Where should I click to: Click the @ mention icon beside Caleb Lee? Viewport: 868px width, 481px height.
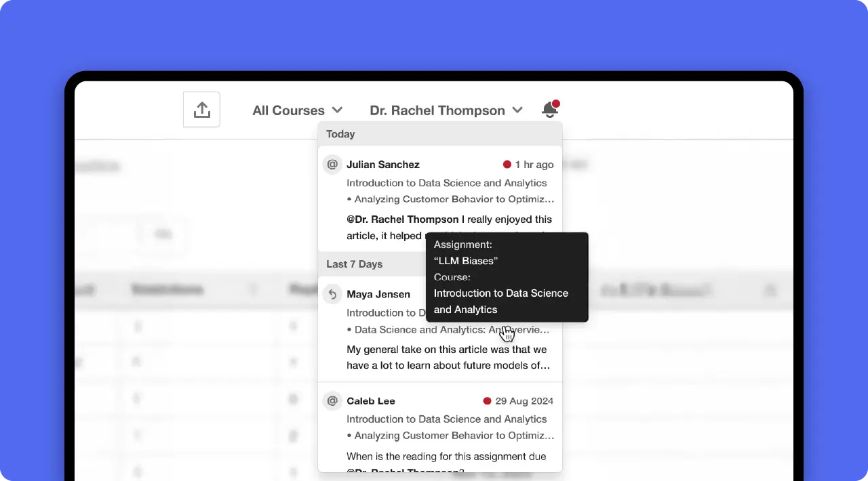click(x=332, y=401)
